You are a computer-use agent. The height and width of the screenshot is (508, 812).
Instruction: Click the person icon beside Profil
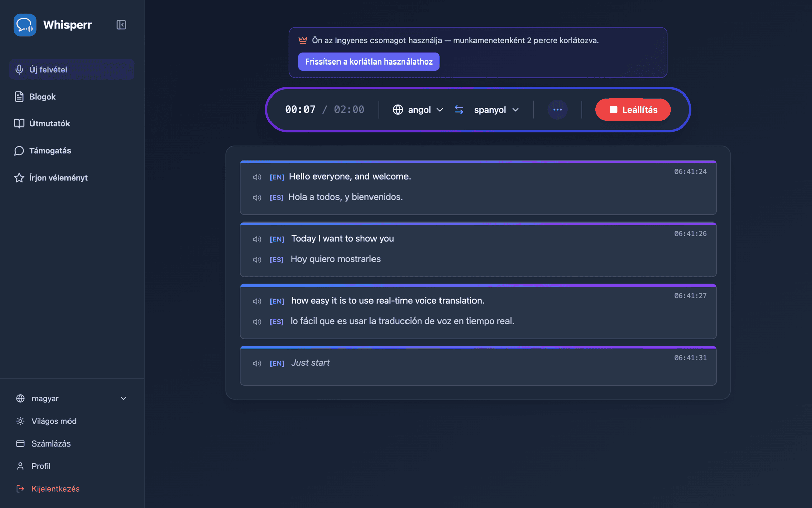[20, 466]
